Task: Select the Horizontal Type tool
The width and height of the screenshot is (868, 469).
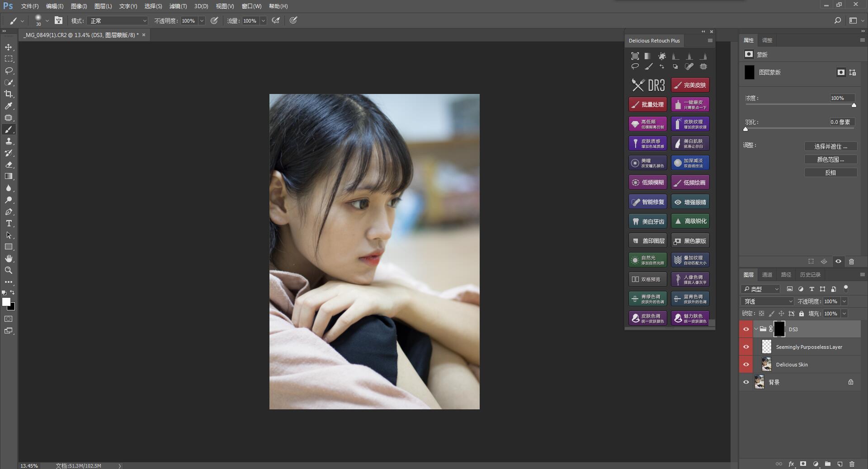Action: click(9, 224)
